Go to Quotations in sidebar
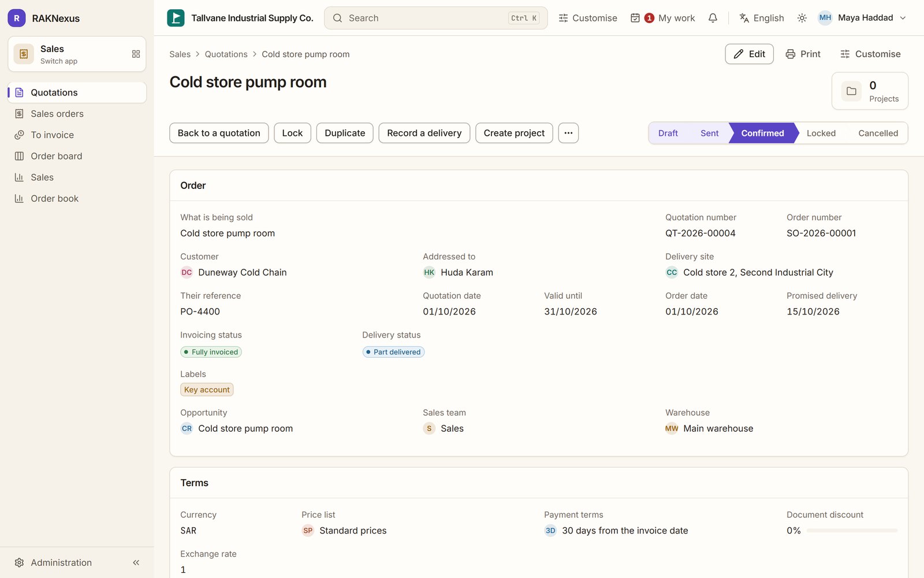Image resolution: width=924 pixels, height=578 pixels. coord(77,92)
